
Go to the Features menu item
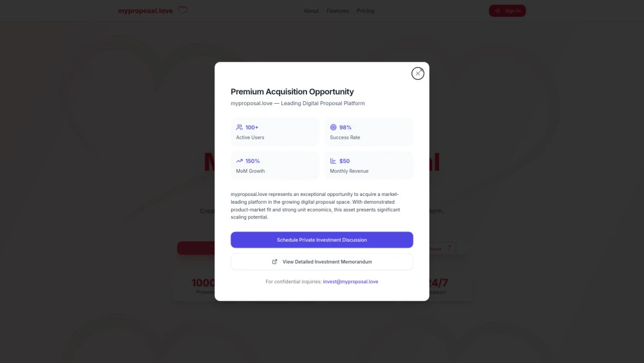point(337,11)
